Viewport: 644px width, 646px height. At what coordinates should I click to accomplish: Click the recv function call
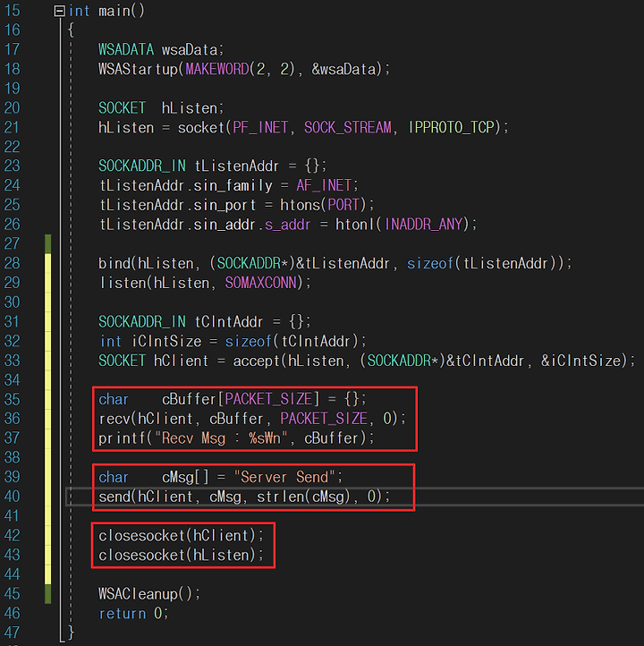tap(114, 419)
